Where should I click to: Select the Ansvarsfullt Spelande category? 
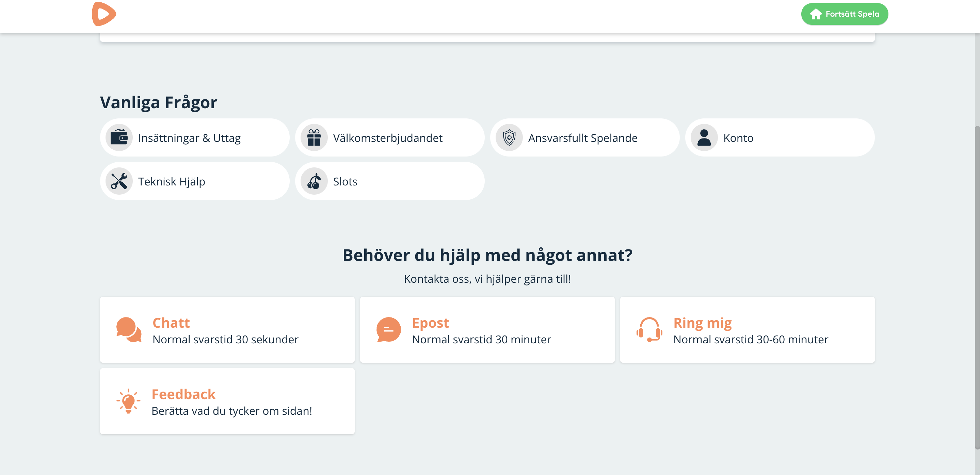click(x=582, y=138)
